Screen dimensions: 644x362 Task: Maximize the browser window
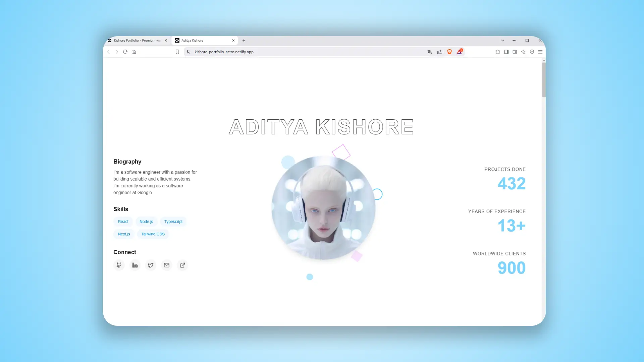(527, 41)
